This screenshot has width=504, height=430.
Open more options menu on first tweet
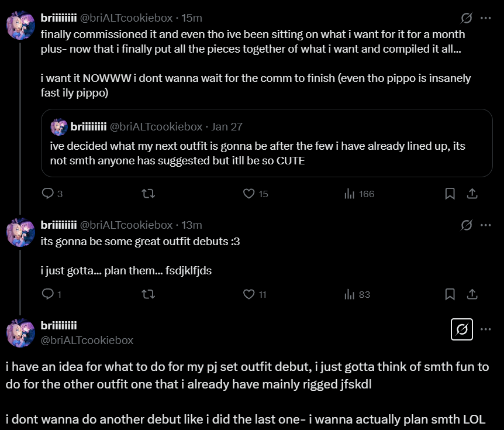coord(485,18)
